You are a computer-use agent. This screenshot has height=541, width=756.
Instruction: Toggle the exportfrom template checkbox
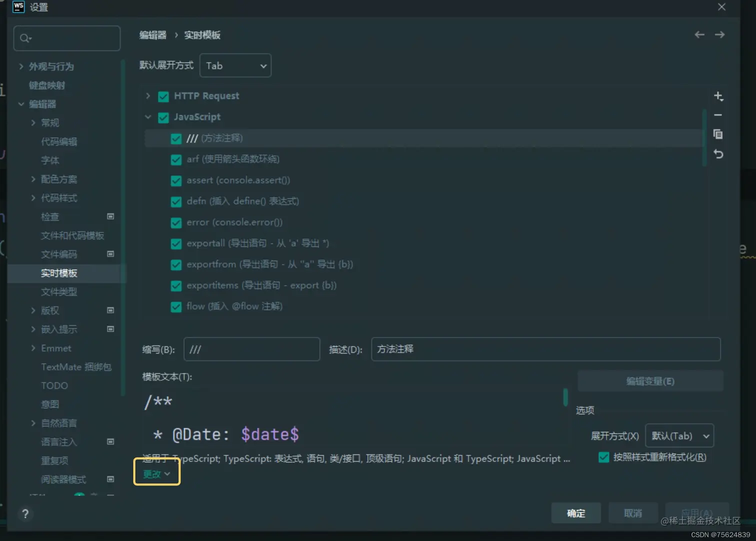point(176,264)
